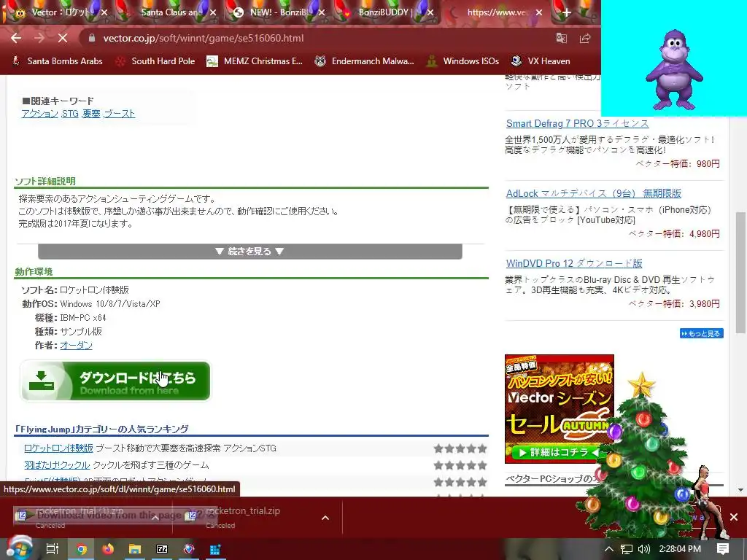Viewport: 747px width, 560px height.
Task: Open the Windows Start menu
Action: pos(19,548)
